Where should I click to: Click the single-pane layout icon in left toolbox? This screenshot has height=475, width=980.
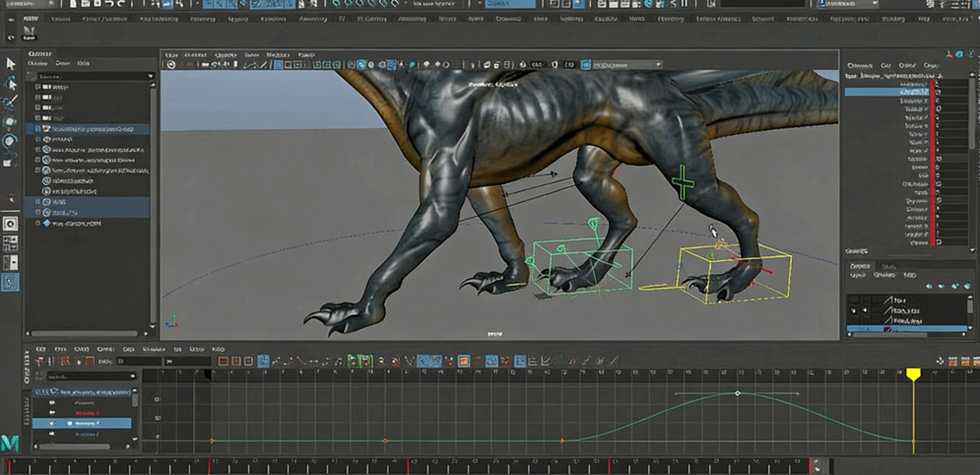pos(11,224)
